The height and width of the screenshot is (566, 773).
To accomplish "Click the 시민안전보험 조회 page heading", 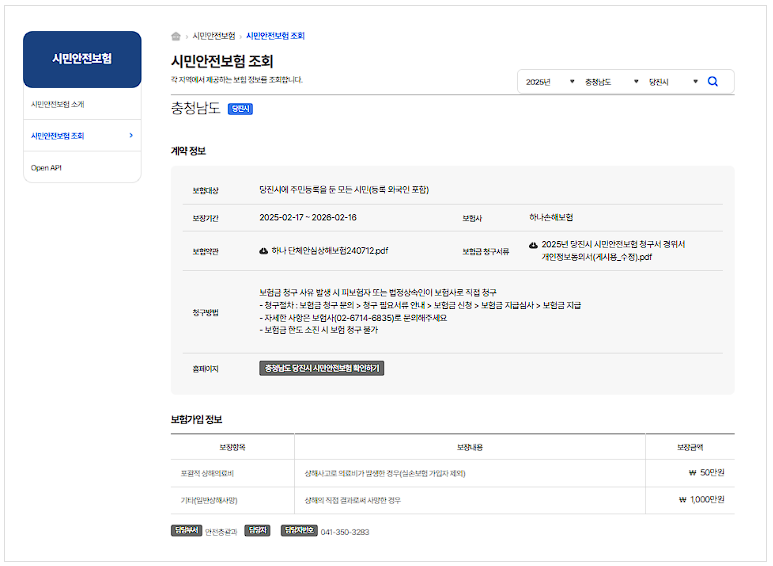I will pos(222,62).
